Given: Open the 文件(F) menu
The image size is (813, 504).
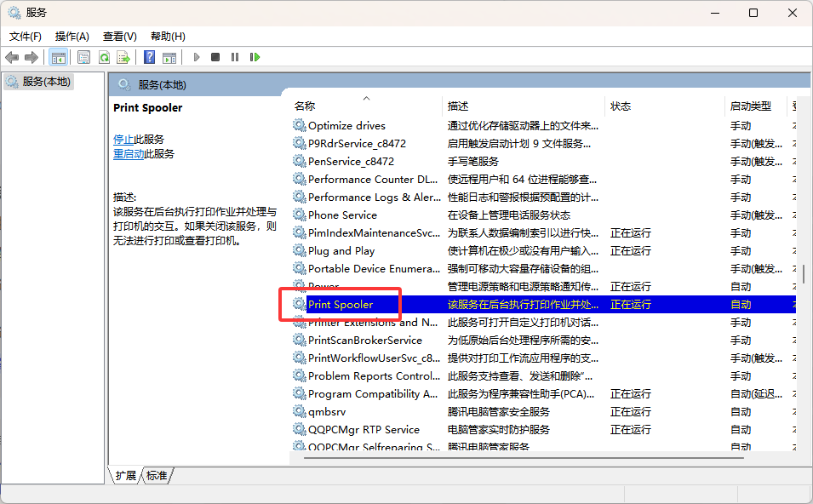Looking at the screenshot, I should (x=26, y=37).
